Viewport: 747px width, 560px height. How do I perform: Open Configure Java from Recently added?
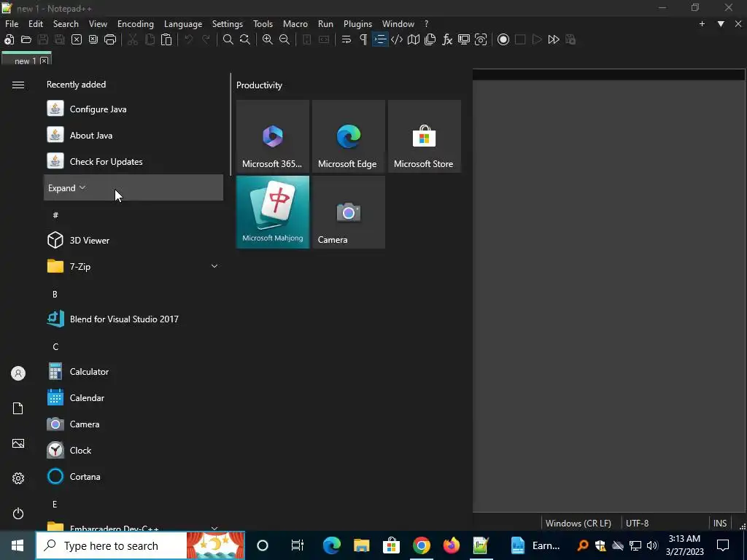133,109
